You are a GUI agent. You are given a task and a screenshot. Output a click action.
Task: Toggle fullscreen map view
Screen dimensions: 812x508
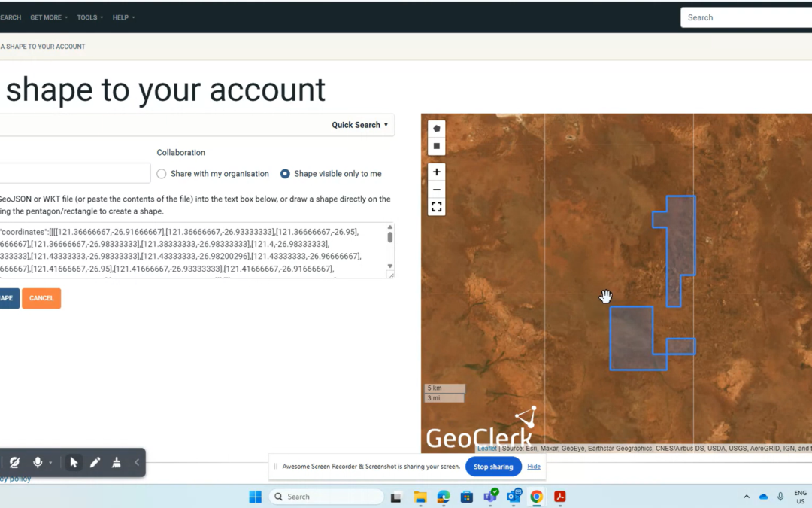pos(437,207)
